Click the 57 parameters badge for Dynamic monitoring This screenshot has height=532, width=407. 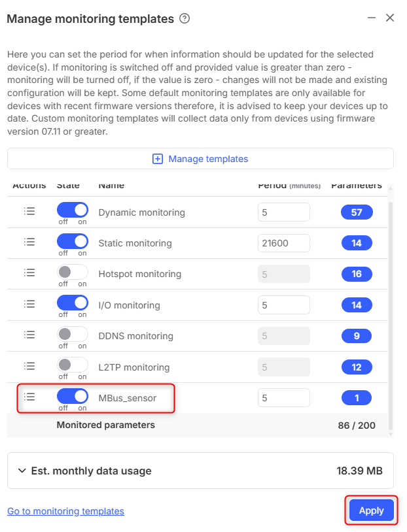click(357, 212)
